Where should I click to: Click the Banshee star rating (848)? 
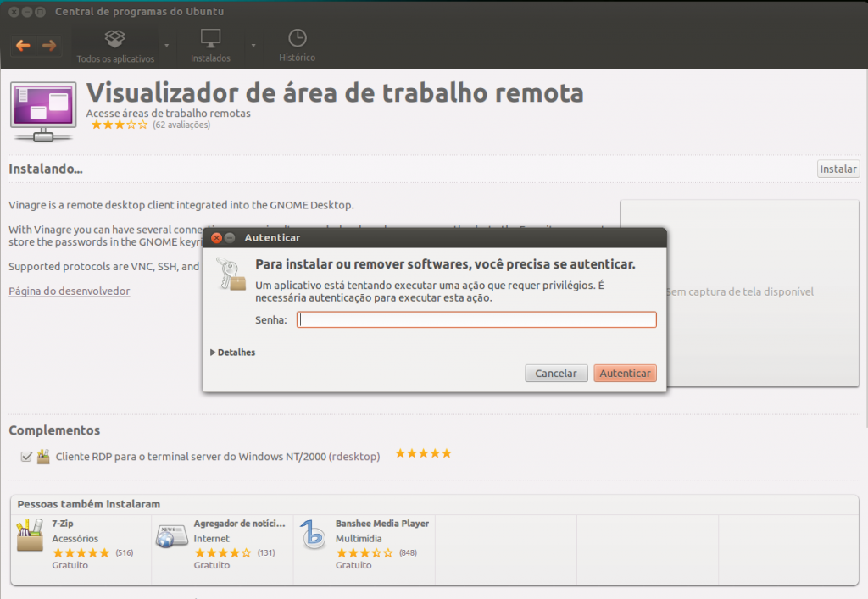[x=364, y=553]
